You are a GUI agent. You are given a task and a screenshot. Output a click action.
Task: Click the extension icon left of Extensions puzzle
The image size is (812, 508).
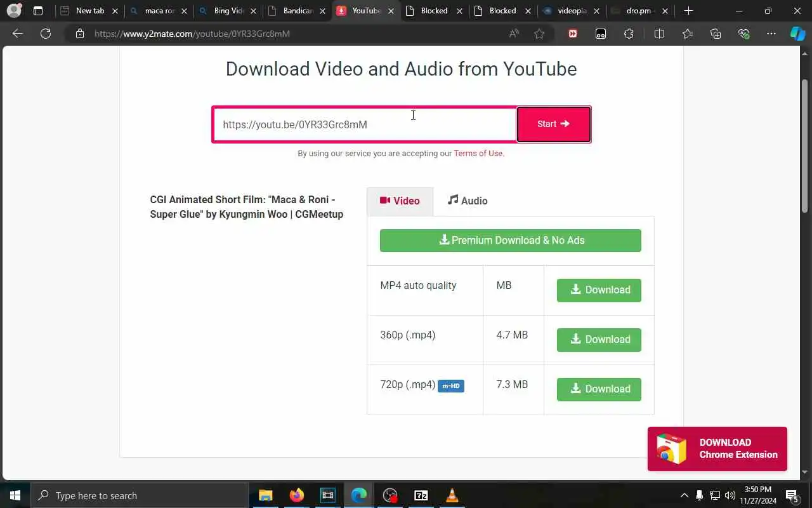point(601,34)
